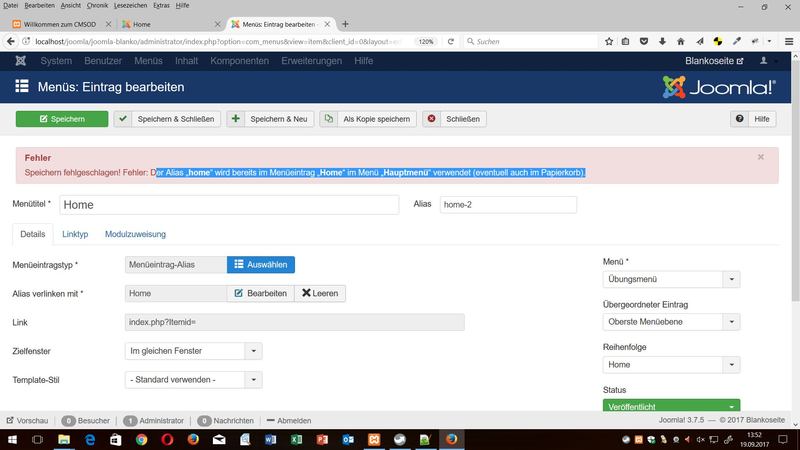Open the user account icon menu
This screenshot has width=800, height=450.
(763, 61)
